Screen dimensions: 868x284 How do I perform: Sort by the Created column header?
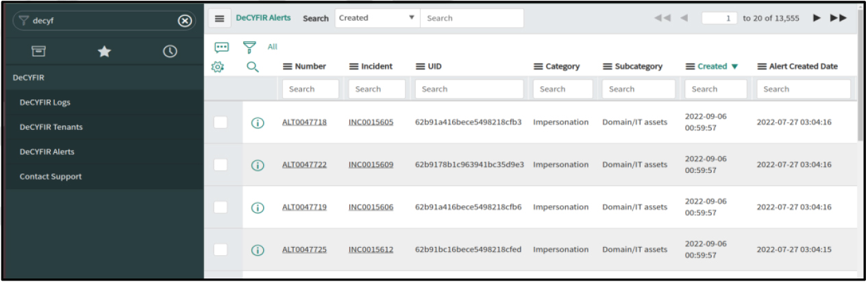[712, 67]
